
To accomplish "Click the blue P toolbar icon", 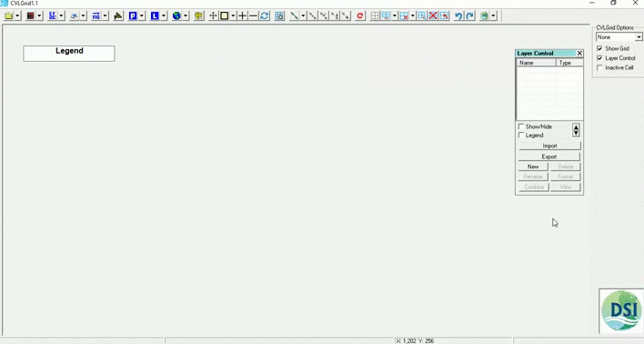I will pos(133,16).
